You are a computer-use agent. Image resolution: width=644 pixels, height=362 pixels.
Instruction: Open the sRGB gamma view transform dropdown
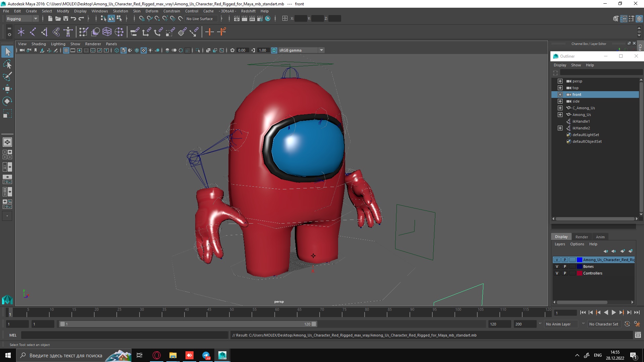[302, 50]
